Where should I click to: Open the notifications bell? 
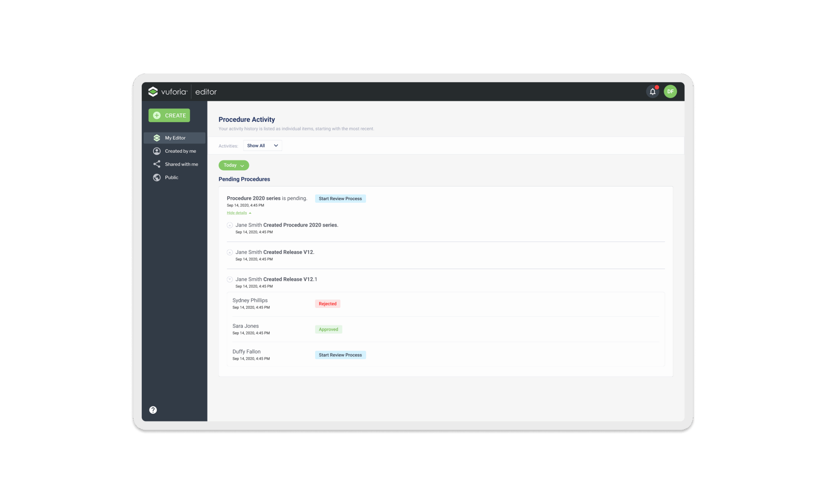pos(652,92)
